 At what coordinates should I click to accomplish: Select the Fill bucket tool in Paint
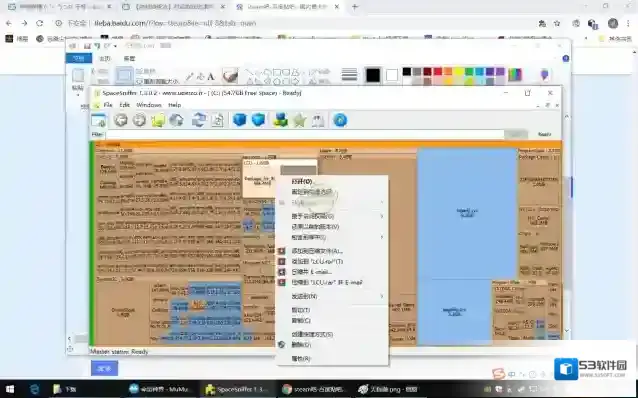click(201, 76)
